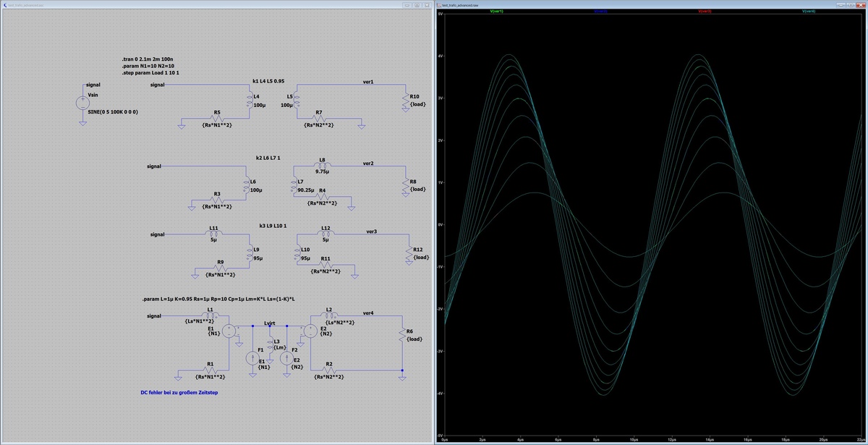The width and height of the screenshot is (868, 445).
Task: Select resistor R2 symbol
Action: (x=329, y=370)
